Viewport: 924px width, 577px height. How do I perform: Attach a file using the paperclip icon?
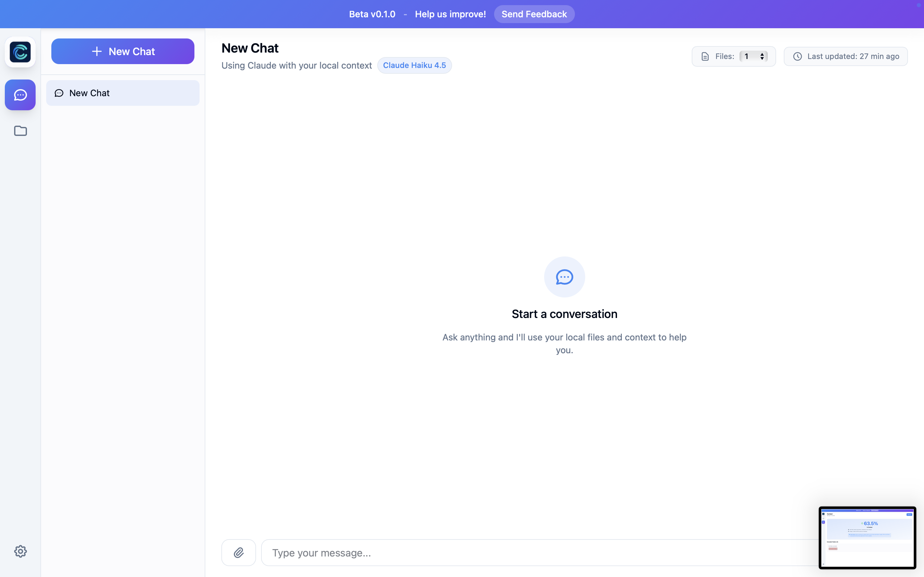coord(239,552)
